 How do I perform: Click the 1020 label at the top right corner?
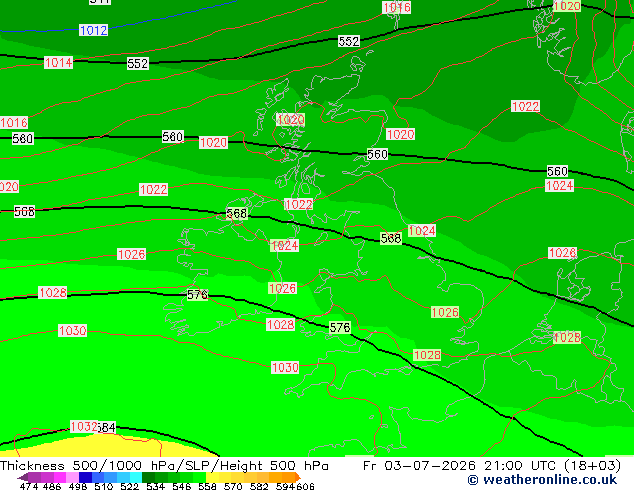coord(567,6)
